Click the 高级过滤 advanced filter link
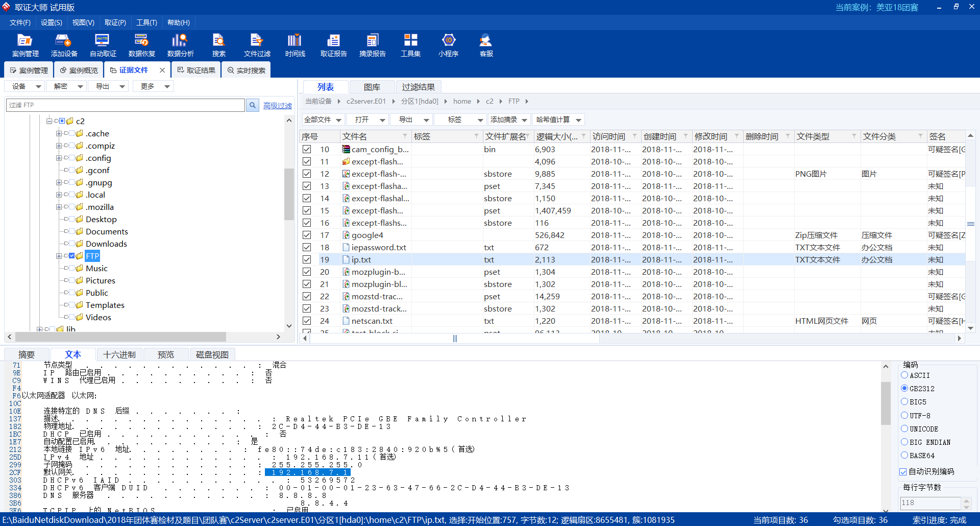980x526 pixels. pyautogui.click(x=277, y=106)
